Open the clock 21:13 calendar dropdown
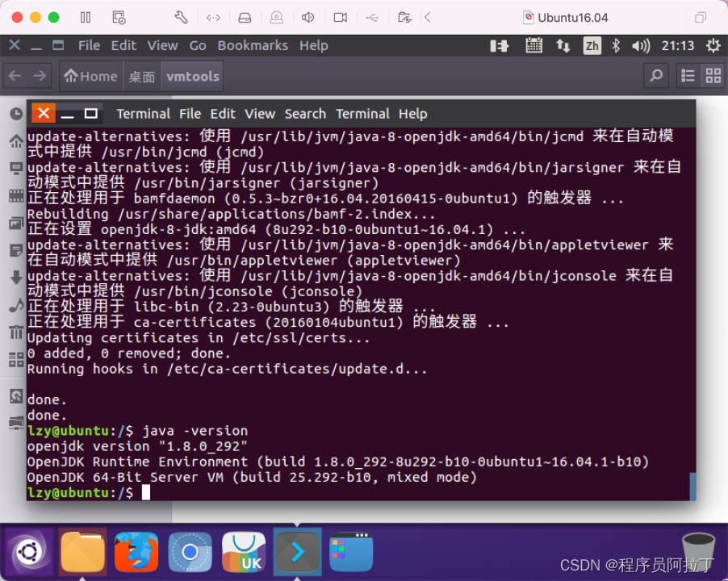 coord(680,46)
